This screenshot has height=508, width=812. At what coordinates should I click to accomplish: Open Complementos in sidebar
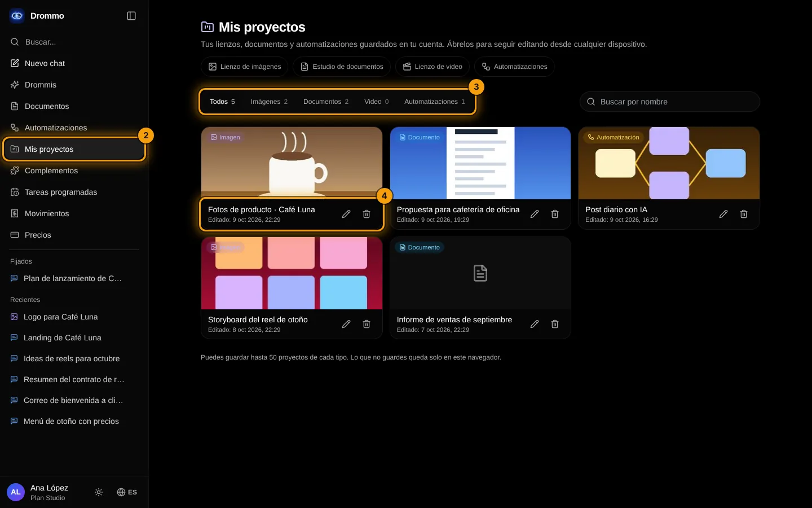(74, 170)
